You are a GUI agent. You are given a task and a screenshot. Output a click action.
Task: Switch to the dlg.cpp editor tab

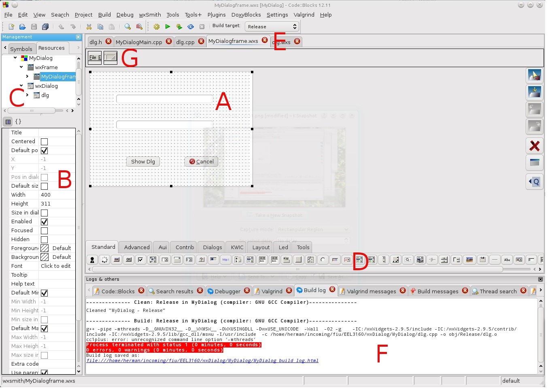[x=186, y=41]
